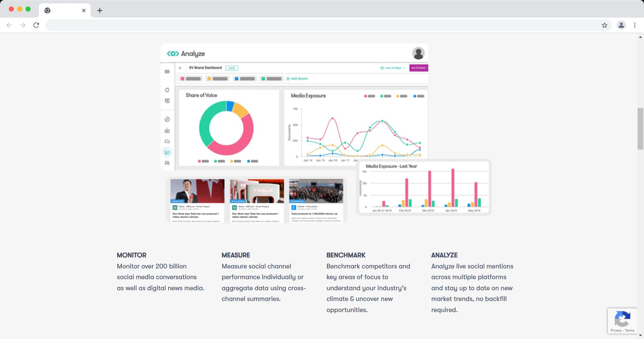Bookmark this page with the star icon
Screen dimensions: 644x339
[x=604, y=25]
